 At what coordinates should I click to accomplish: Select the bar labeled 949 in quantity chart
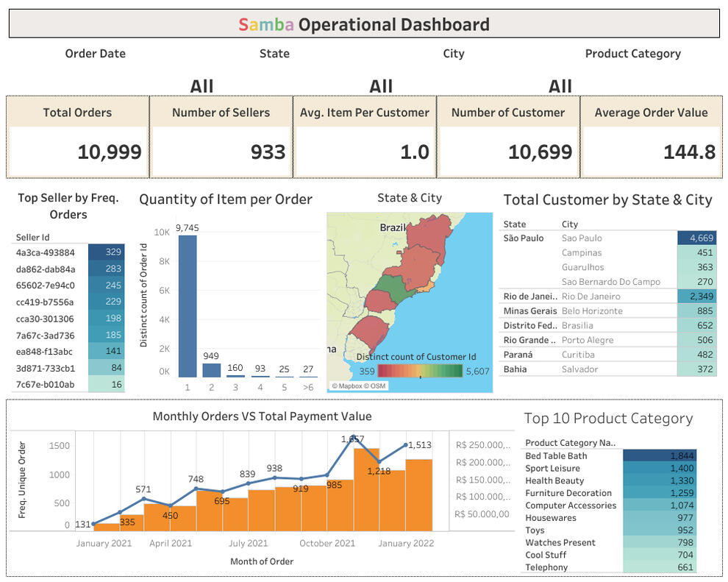point(212,370)
